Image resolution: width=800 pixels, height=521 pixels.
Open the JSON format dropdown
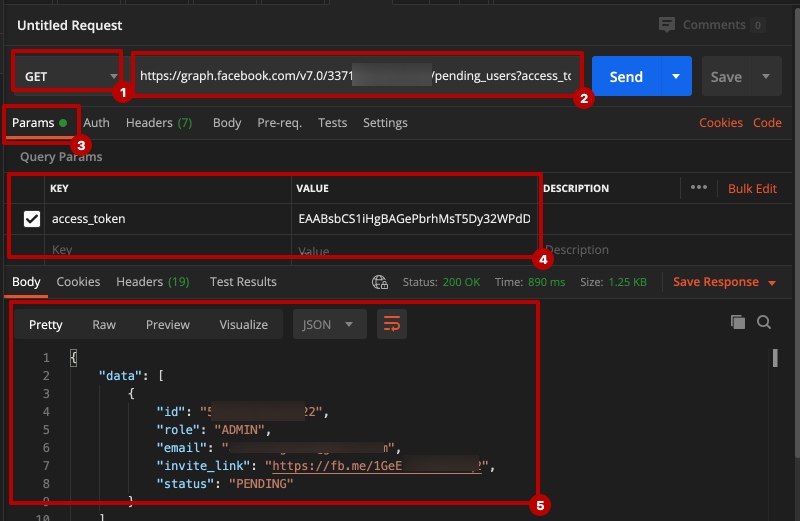click(329, 324)
